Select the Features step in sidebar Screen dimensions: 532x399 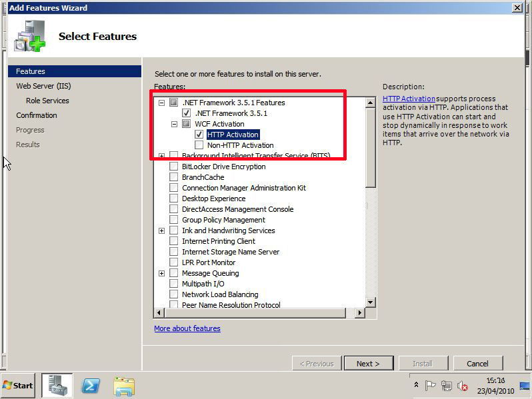pos(75,71)
